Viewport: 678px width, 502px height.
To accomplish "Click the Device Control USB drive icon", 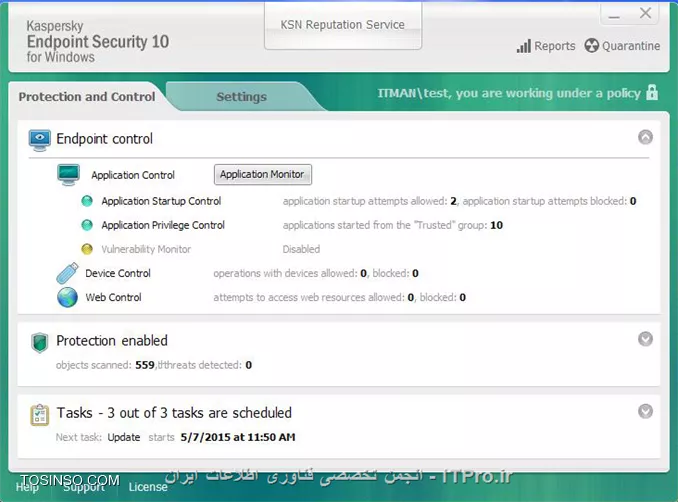I will [67, 273].
